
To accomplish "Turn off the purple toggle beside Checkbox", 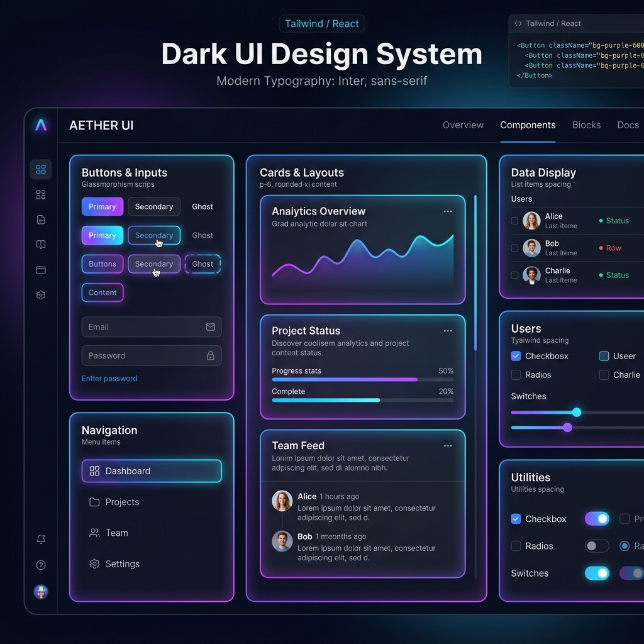I will click(597, 519).
